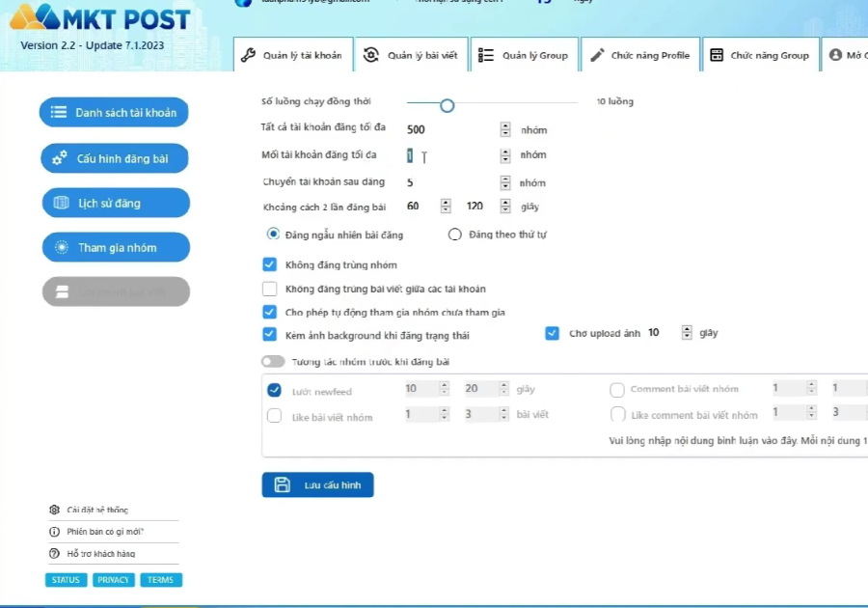
Task: Click the book icon in Lịch sử đăng
Action: click(x=61, y=203)
